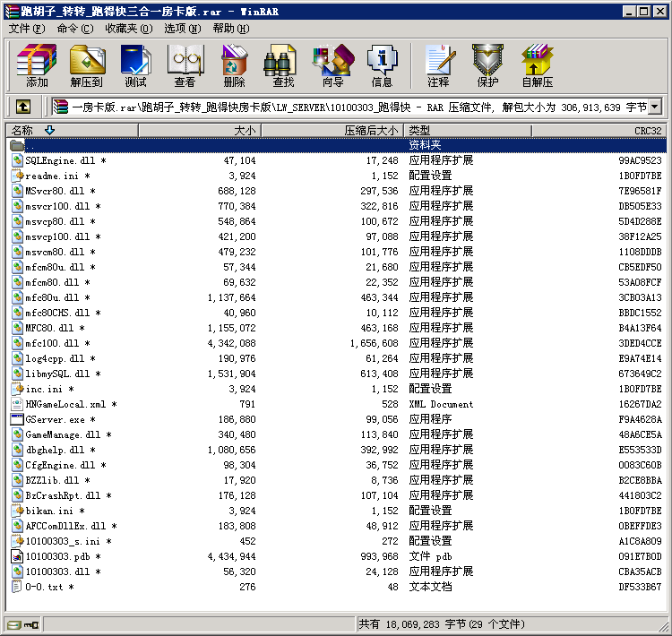672x636 pixels.
Task: Click the 删除 (Delete) toolbar icon
Action: pos(234,65)
